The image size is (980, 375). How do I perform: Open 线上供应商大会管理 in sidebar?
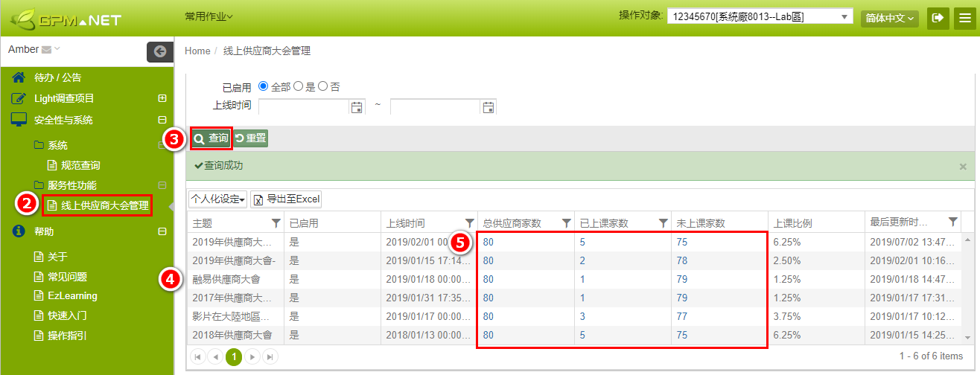[104, 205]
